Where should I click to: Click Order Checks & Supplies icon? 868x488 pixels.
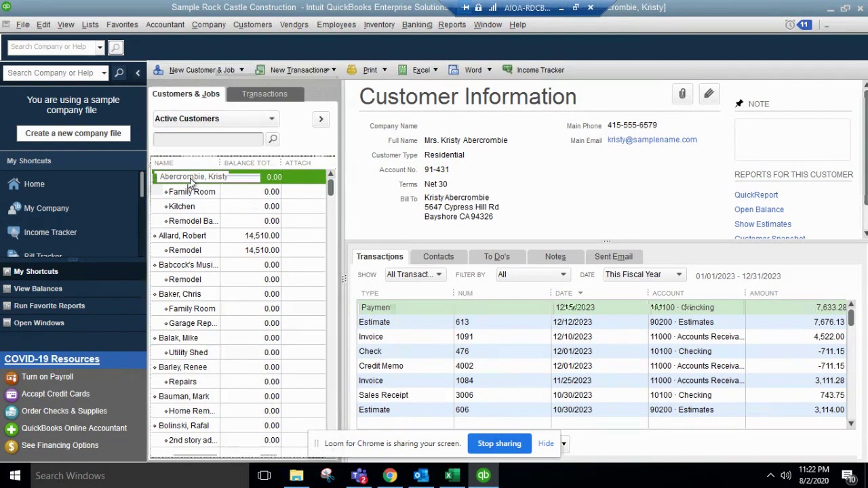[x=11, y=411]
